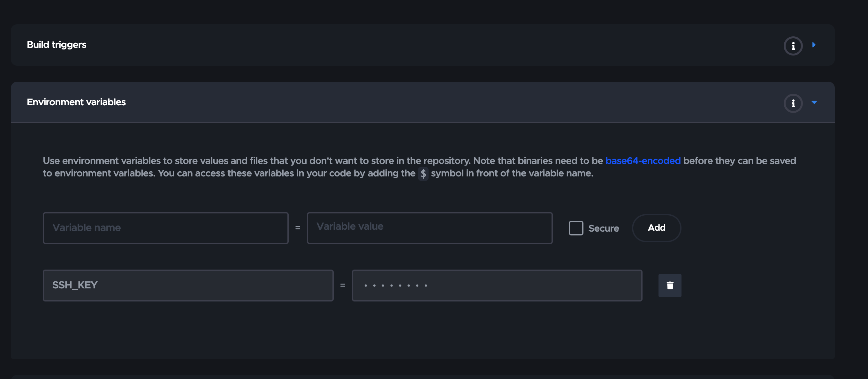Image resolution: width=868 pixels, height=379 pixels.
Task: Click equals sign beside Variable name field
Action: tap(298, 228)
